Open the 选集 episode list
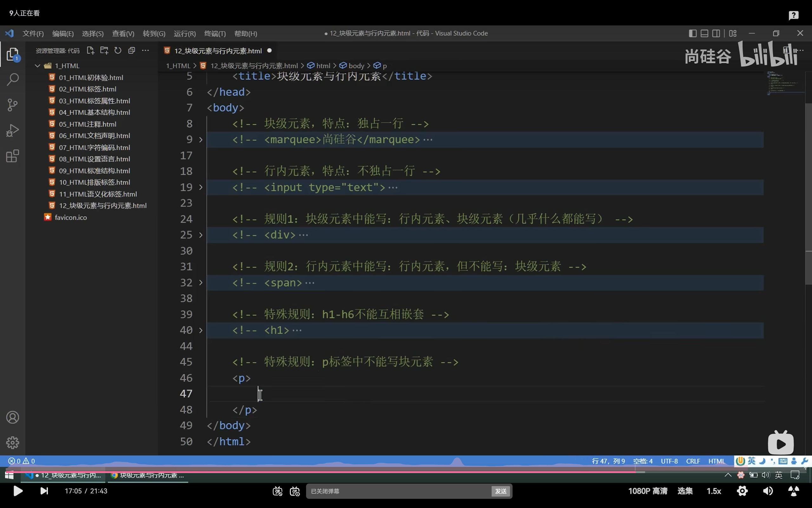The image size is (812, 508). [x=685, y=491]
